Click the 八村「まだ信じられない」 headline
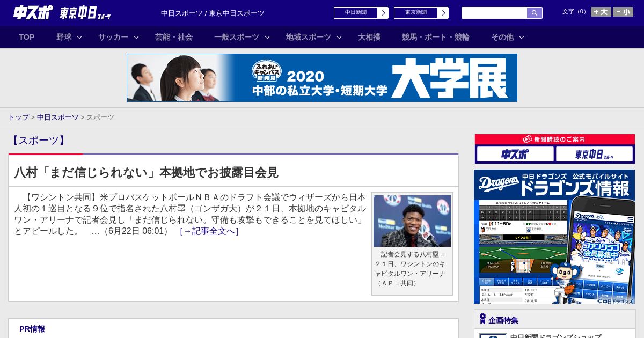This screenshot has height=338, width=644. pos(146,173)
